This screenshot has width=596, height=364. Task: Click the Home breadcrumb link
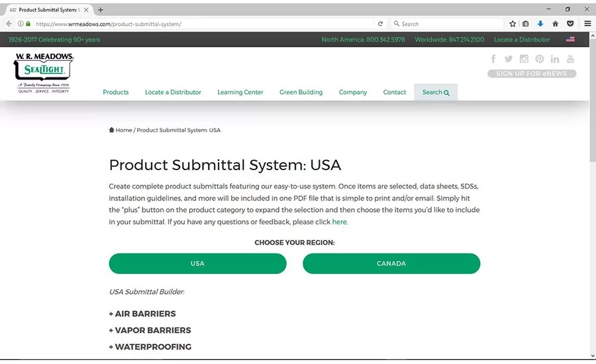pos(124,130)
